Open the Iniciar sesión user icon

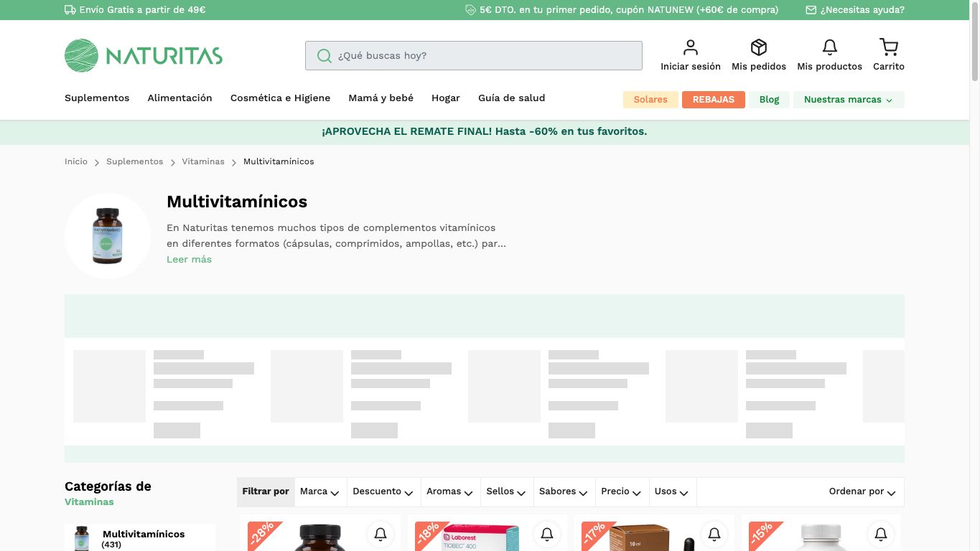[x=690, y=47]
